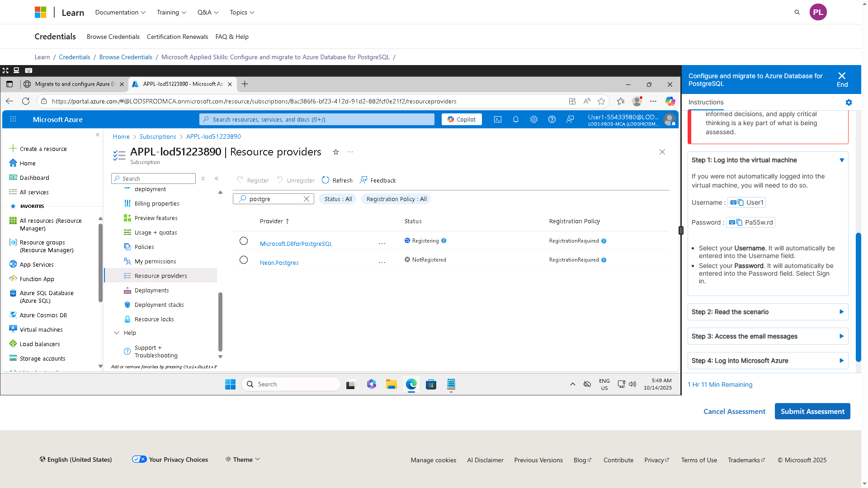
Task: Clear the postgre filter text
Action: click(x=307, y=199)
